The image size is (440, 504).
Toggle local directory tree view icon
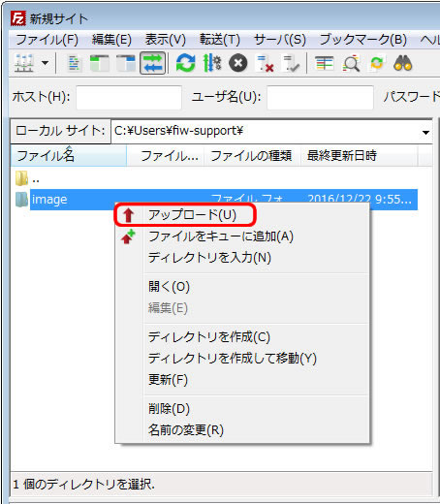click(99, 63)
